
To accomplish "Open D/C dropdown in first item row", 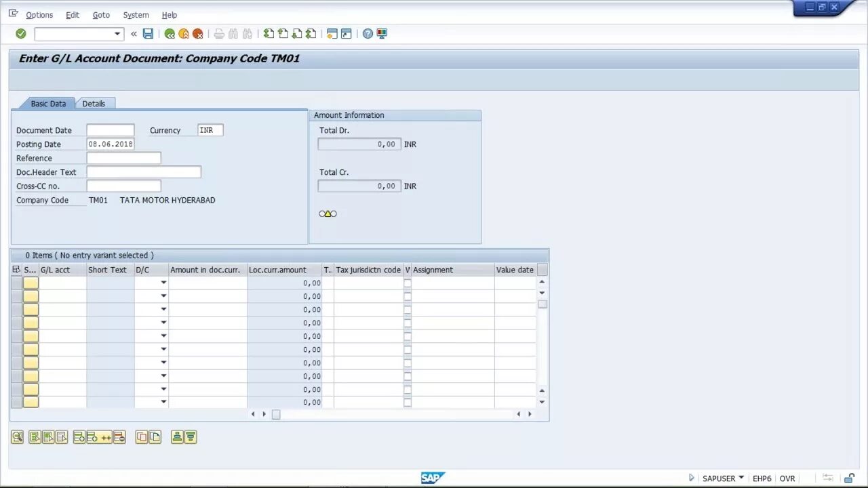I will click(x=163, y=283).
